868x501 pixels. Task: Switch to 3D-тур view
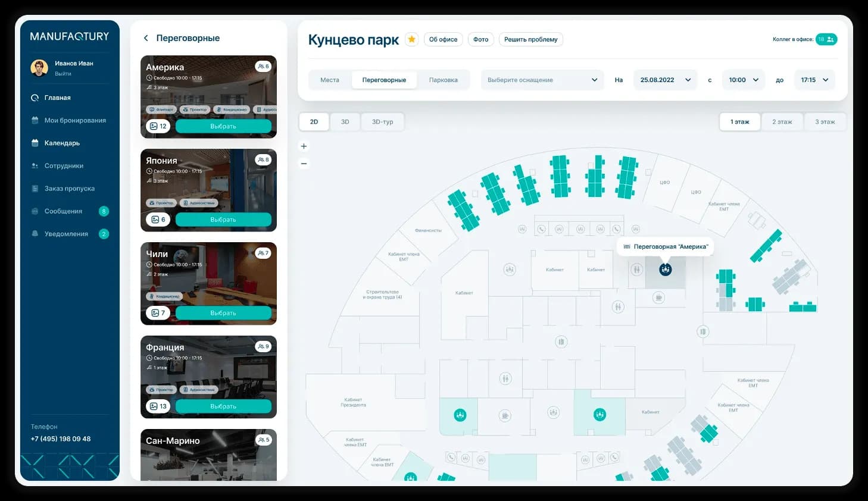click(382, 122)
